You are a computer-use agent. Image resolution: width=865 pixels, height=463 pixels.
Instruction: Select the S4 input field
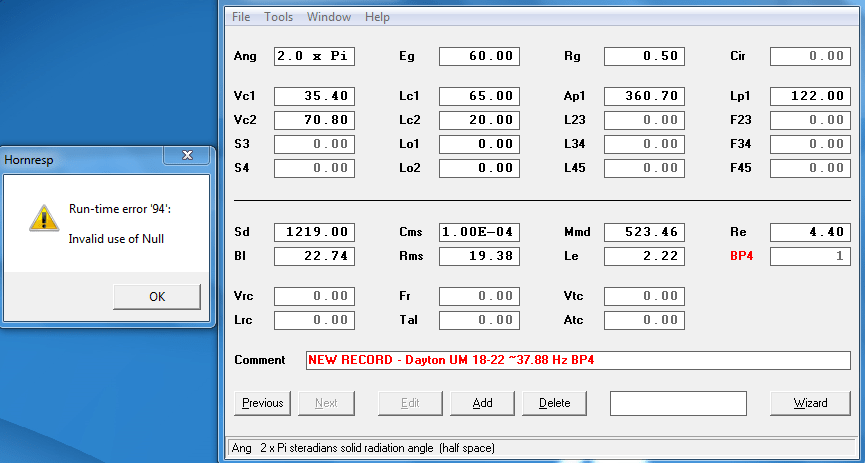point(314,168)
